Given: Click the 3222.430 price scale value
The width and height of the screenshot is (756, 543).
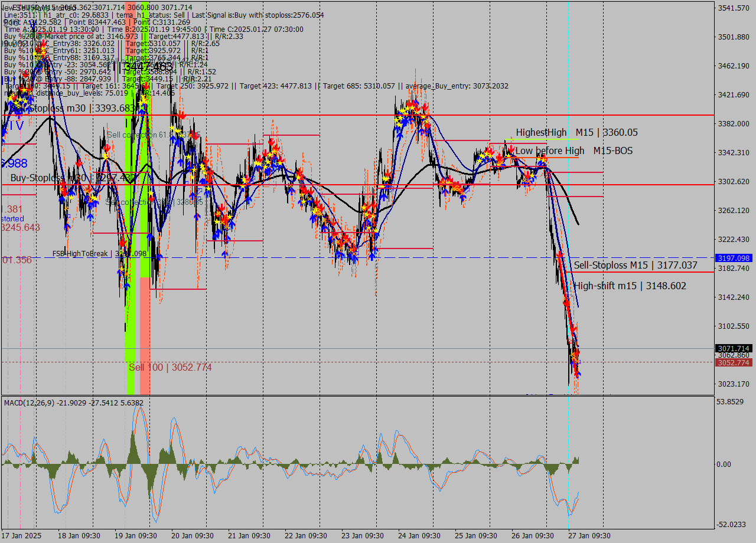Looking at the screenshot, I should 733,239.
